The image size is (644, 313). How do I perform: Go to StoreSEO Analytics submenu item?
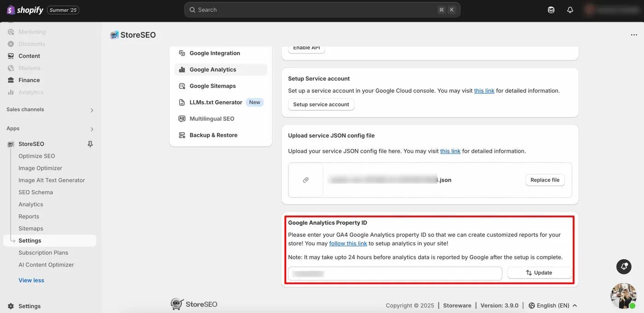[x=31, y=204]
